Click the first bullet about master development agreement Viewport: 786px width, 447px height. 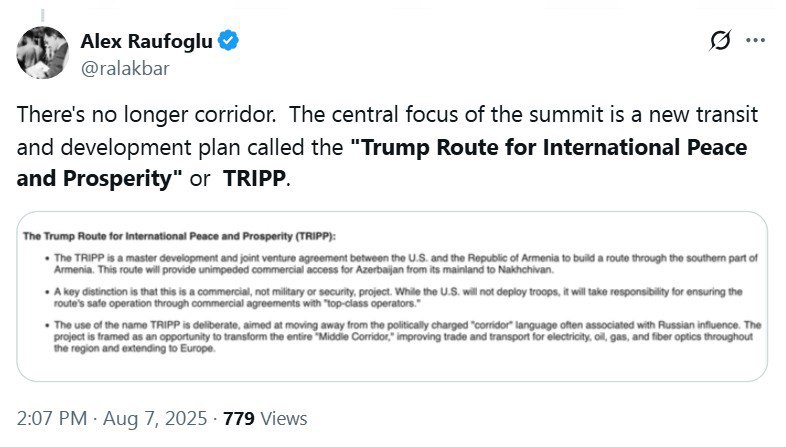click(406, 264)
